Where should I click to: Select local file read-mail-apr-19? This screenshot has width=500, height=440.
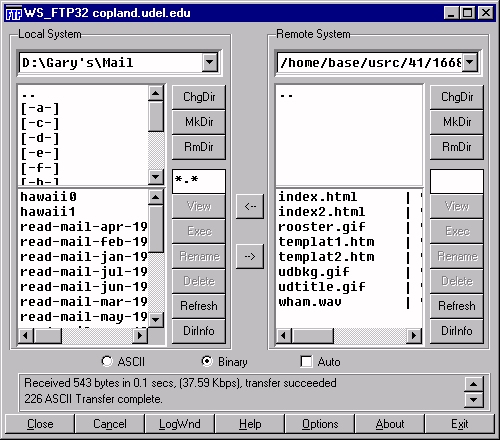tap(83, 227)
